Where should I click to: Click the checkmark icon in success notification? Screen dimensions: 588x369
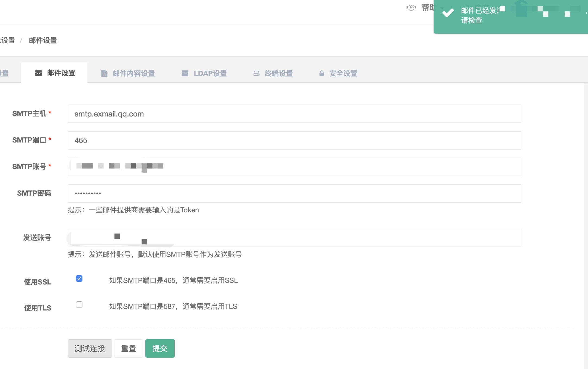(x=448, y=13)
